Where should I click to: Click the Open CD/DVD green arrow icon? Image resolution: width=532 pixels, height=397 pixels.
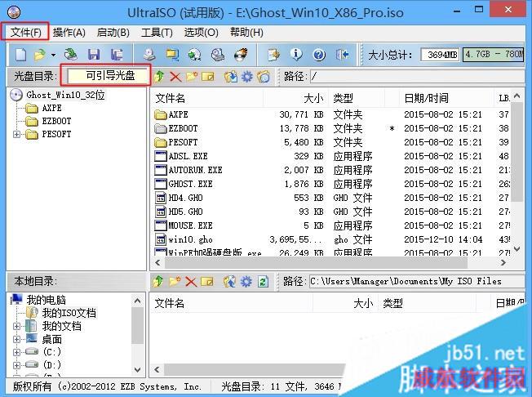pos(70,55)
